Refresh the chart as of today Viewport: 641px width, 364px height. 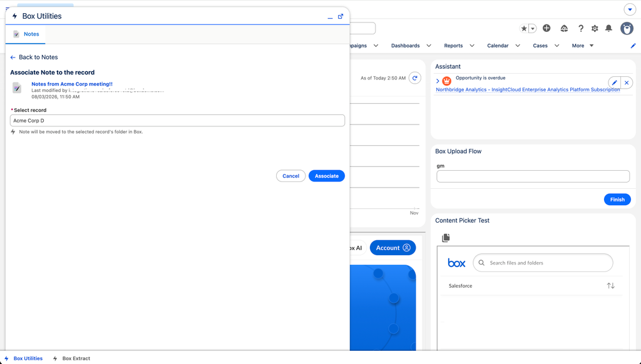414,78
